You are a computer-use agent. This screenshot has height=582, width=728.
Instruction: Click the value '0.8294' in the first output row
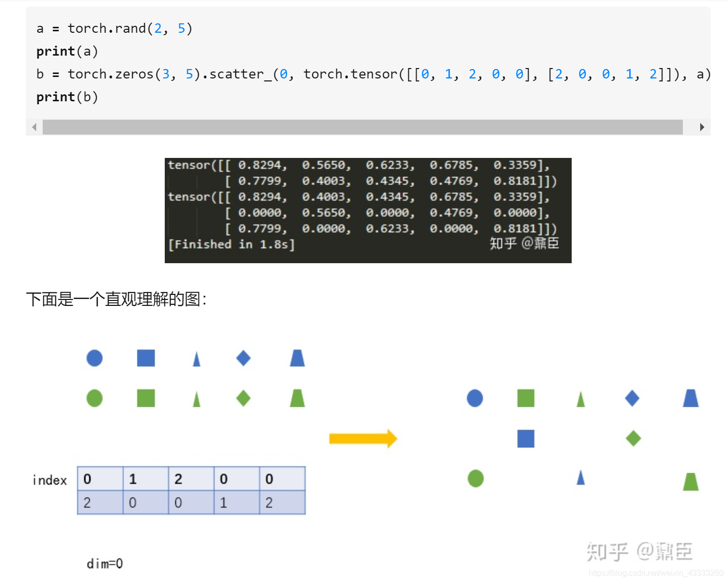point(260,165)
